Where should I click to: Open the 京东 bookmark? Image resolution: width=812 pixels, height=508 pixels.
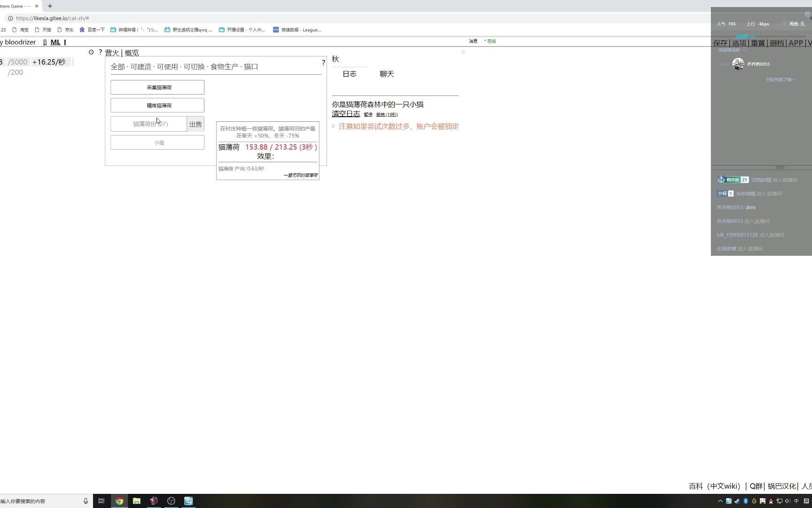[65, 30]
